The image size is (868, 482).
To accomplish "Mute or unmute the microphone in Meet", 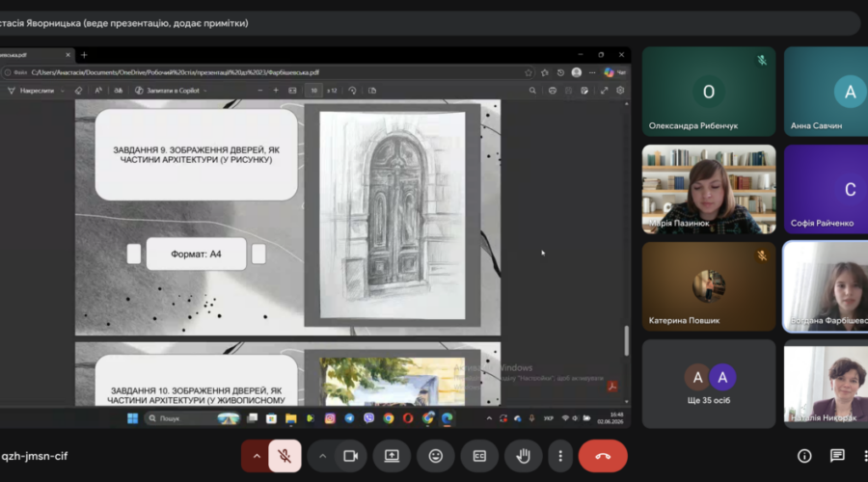I will point(285,456).
